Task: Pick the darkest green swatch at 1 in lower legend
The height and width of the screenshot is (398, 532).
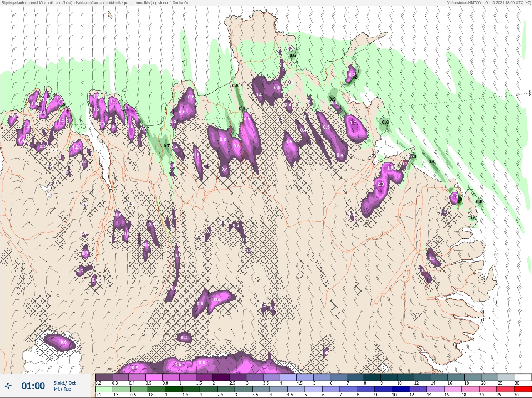Action: tap(173, 389)
